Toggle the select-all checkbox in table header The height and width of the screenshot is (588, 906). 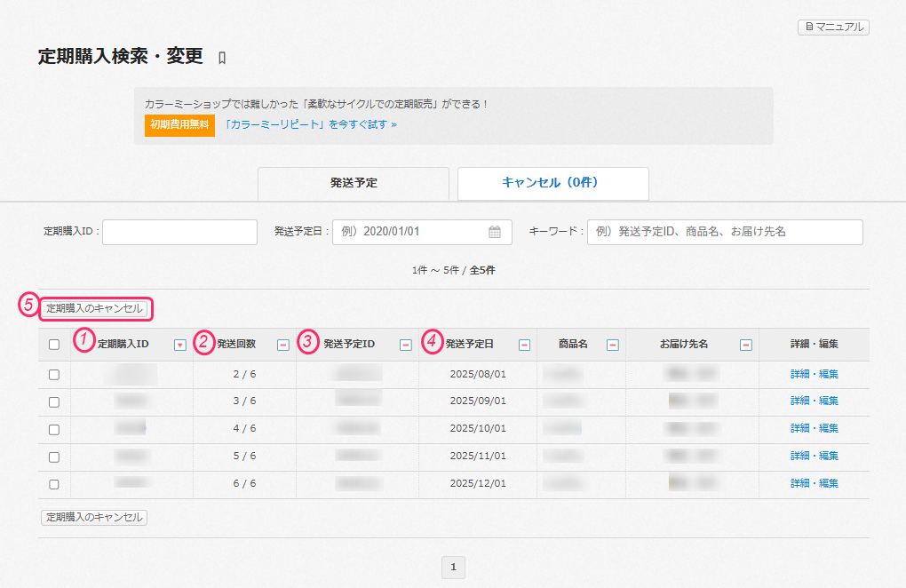click(54, 345)
